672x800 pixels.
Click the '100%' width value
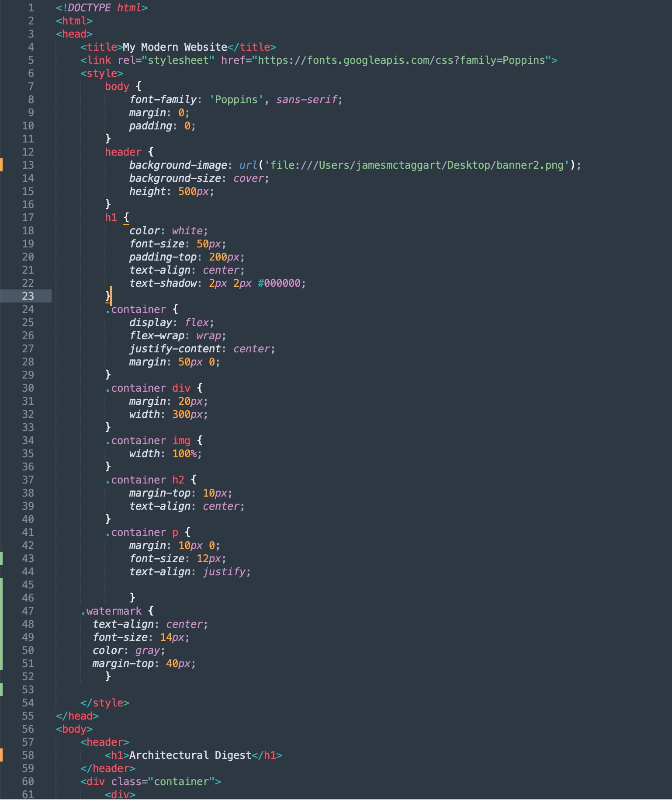tap(184, 453)
